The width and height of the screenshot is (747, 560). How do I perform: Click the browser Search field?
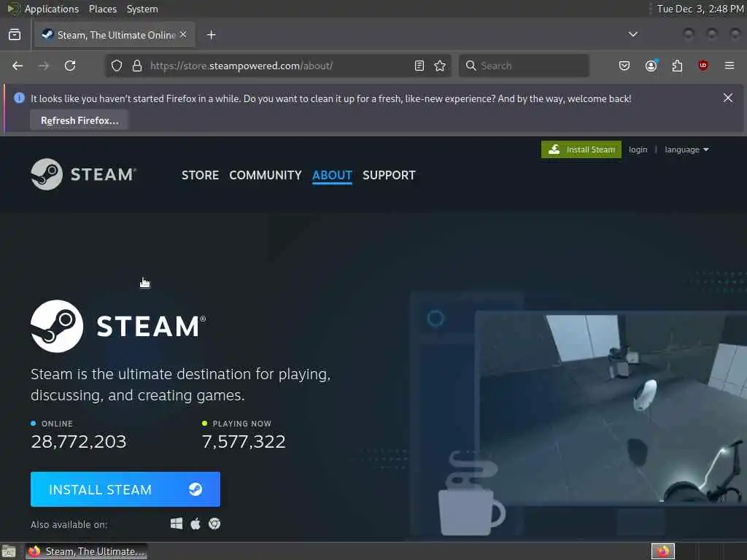coord(524,66)
